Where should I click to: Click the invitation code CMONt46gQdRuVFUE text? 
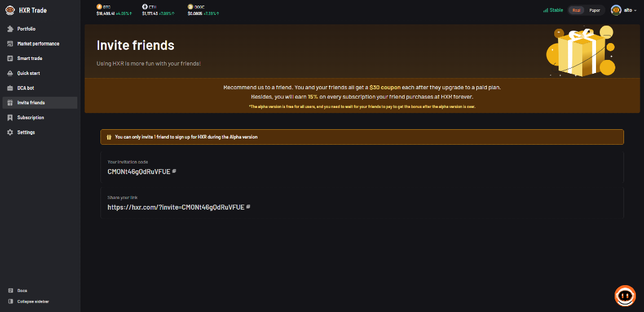(139, 172)
